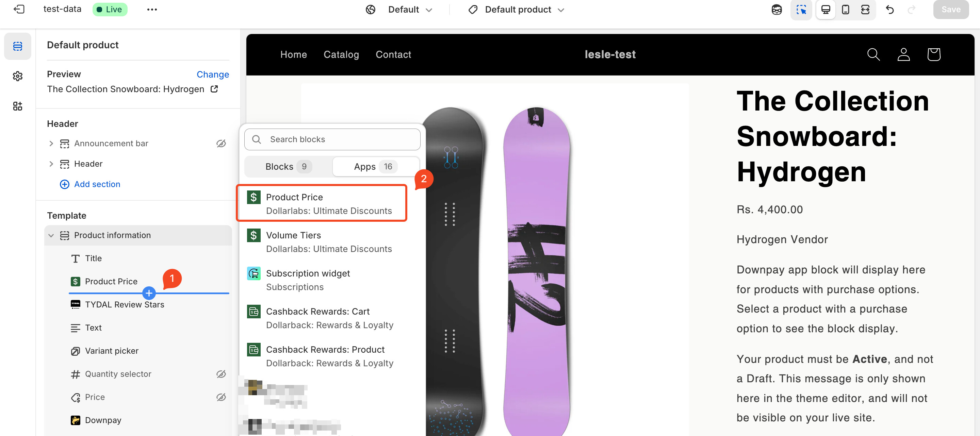This screenshot has height=436, width=980.
Task: Open the storefront cart bag icon
Action: pos(934,54)
